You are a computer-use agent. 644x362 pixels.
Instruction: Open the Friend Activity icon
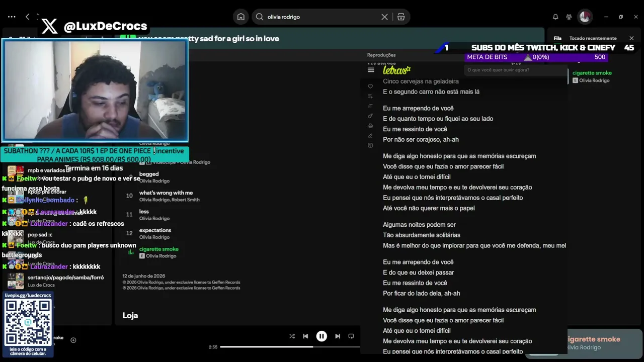(569, 17)
